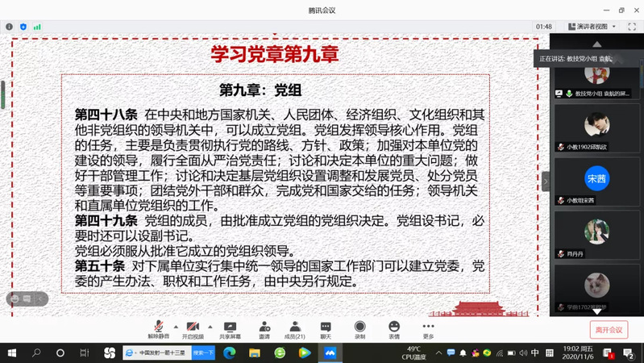Open the Members (成员) list

tap(294, 328)
